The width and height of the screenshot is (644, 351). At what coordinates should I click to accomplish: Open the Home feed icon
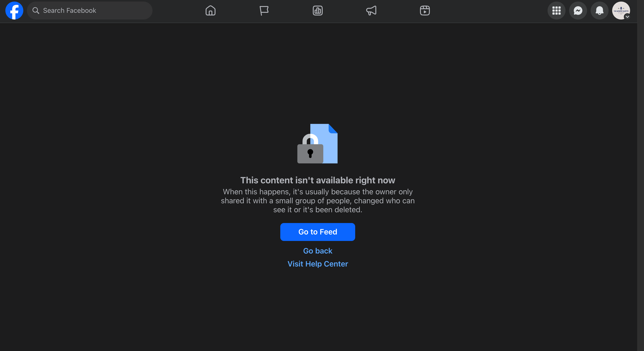pyautogui.click(x=211, y=11)
